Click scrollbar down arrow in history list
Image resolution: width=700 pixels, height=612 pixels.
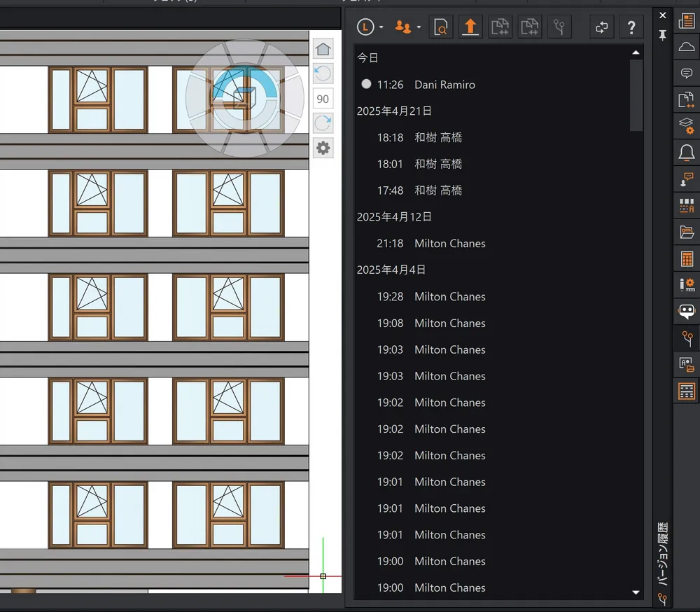coord(636,592)
